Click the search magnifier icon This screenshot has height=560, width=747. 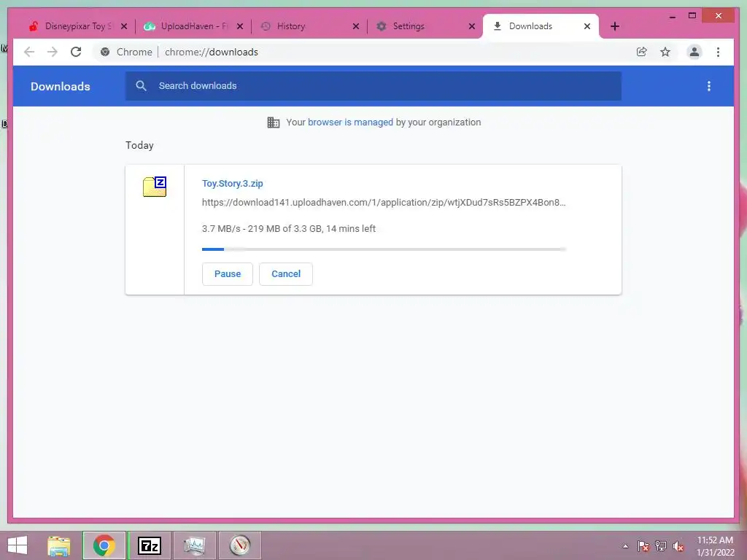141,86
